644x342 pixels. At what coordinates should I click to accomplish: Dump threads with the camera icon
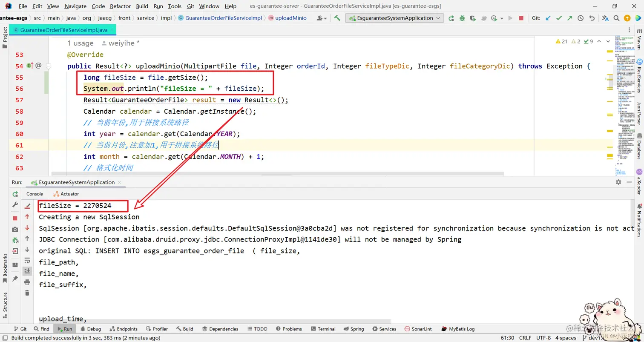(x=15, y=229)
